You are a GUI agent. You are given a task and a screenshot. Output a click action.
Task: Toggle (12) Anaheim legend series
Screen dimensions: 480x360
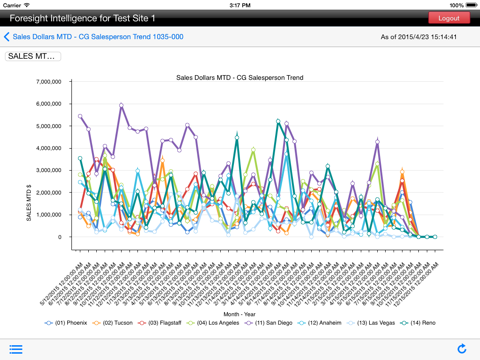[x=319, y=323]
